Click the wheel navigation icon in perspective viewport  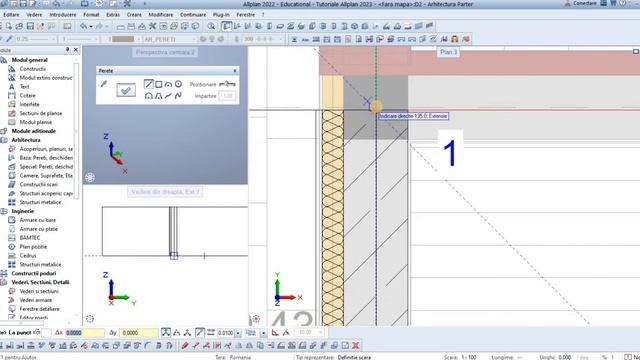point(90,178)
